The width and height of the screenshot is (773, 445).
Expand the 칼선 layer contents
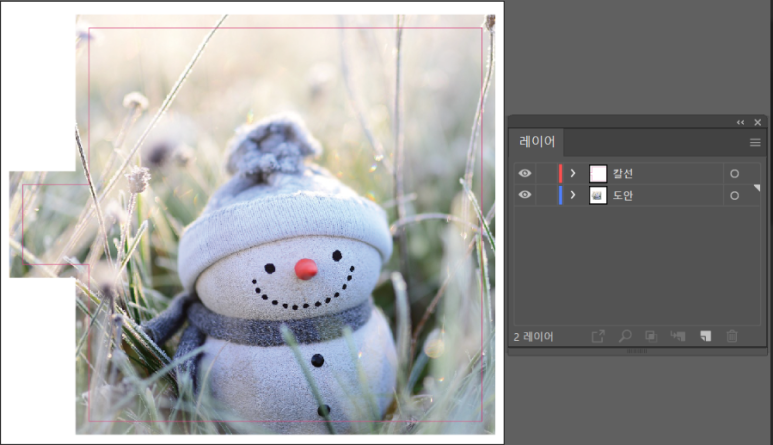[x=573, y=173]
